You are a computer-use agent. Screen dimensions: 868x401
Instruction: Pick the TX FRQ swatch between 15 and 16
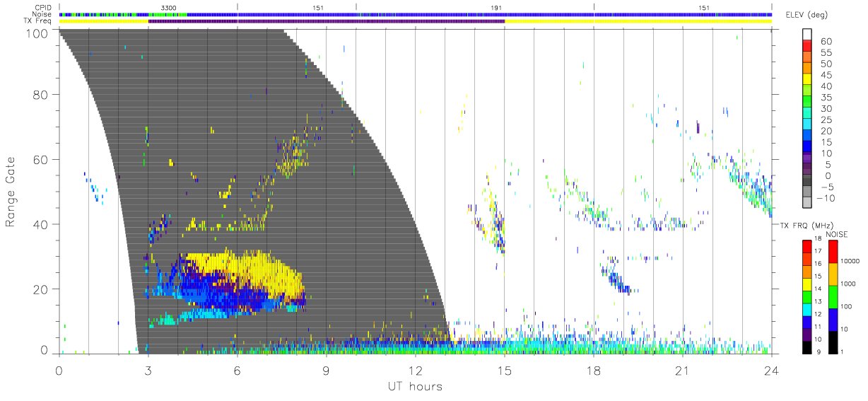pyautogui.click(x=808, y=271)
